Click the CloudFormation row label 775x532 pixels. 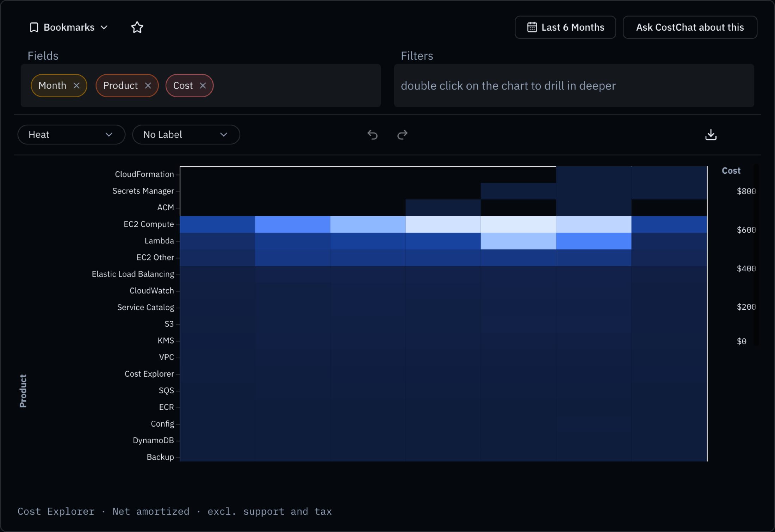pyautogui.click(x=144, y=174)
